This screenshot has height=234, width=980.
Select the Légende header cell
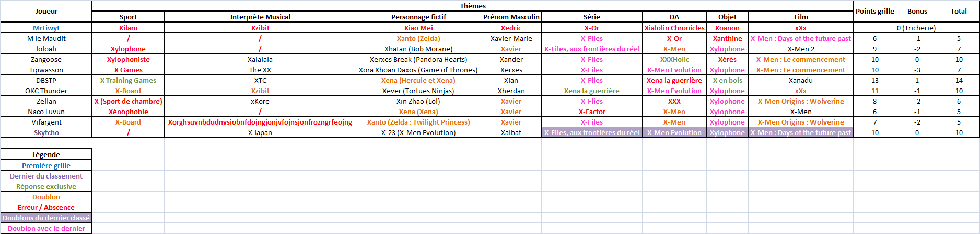coord(46,154)
